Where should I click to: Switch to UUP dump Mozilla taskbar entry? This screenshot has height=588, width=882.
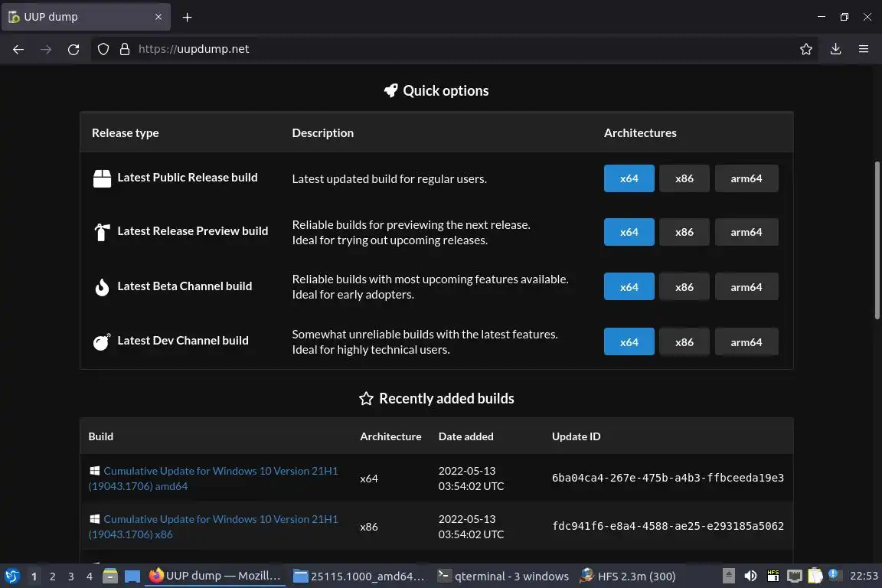coord(215,576)
